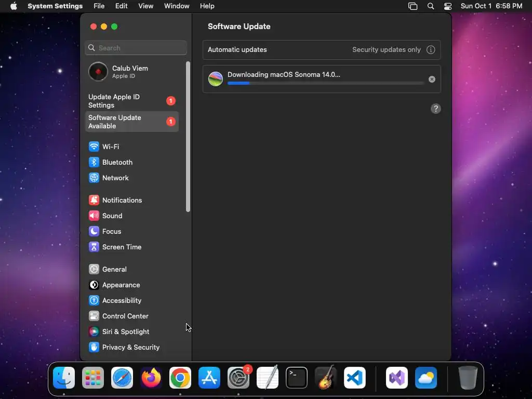Screen dimensions: 532x399
Task: Open App Store from the Dock
Action: pos(209,378)
